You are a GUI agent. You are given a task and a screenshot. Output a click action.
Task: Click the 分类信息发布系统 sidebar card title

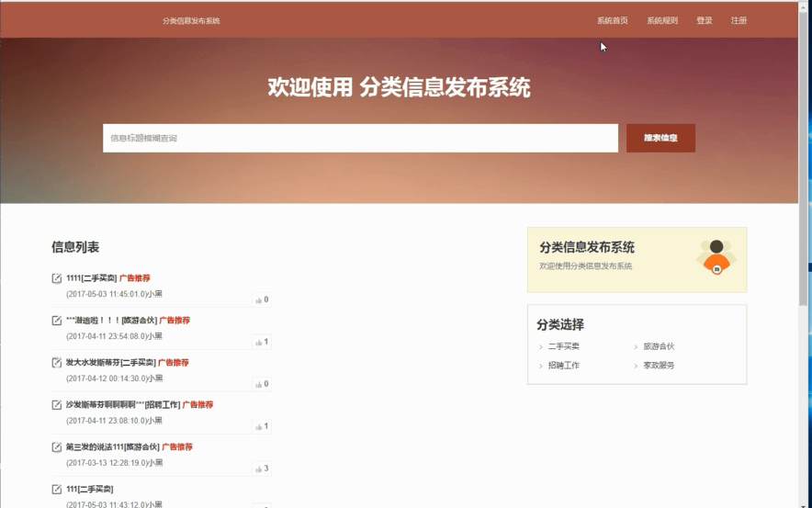(587, 247)
